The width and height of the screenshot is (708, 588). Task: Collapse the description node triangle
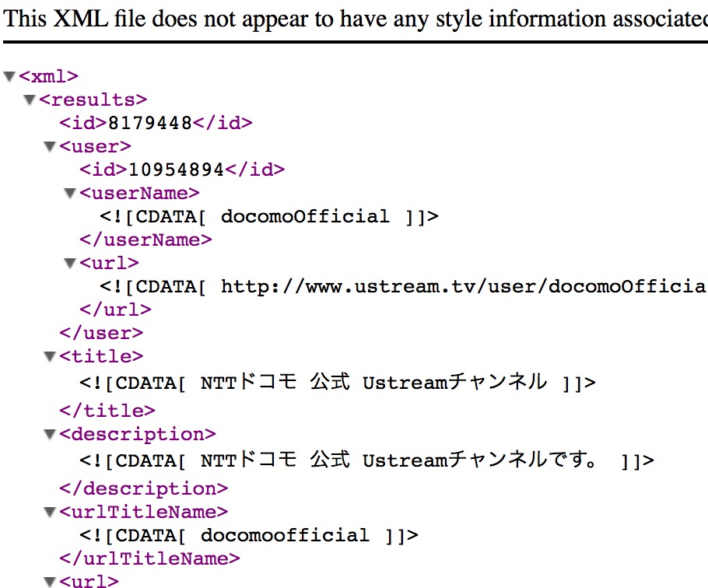point(50,434)
